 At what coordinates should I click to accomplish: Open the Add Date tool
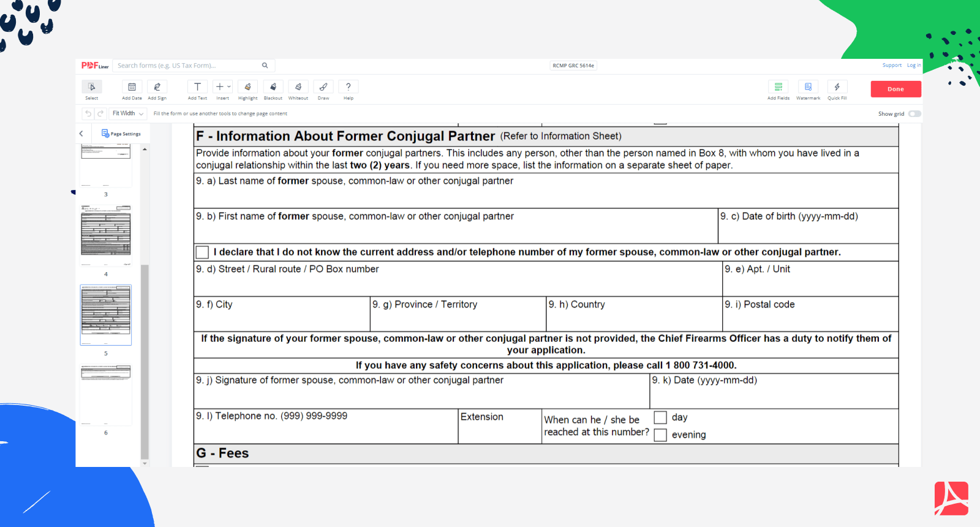[132, 87]
